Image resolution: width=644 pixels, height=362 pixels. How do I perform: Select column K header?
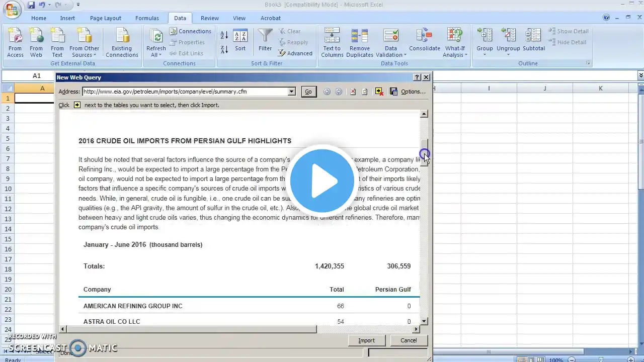601,88
